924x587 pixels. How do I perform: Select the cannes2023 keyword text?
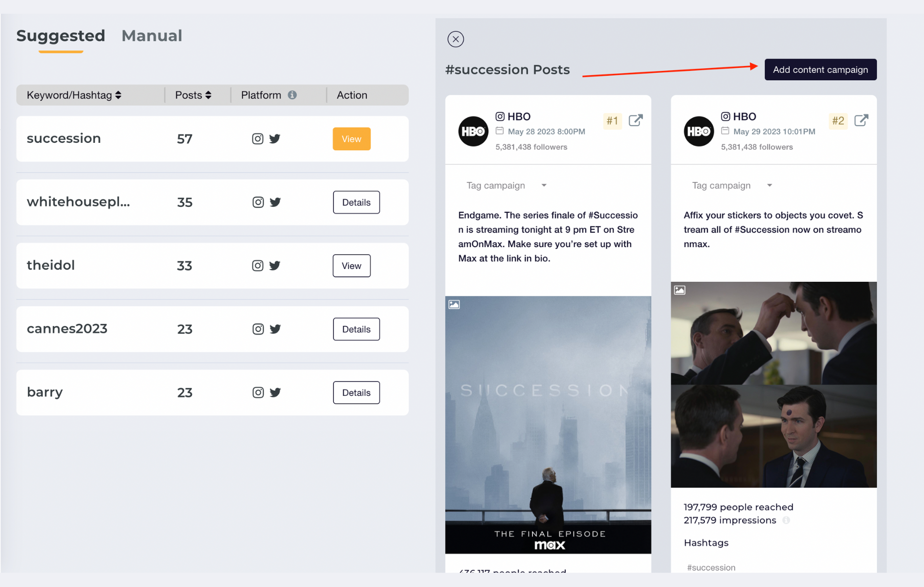(x=67, y=329)
